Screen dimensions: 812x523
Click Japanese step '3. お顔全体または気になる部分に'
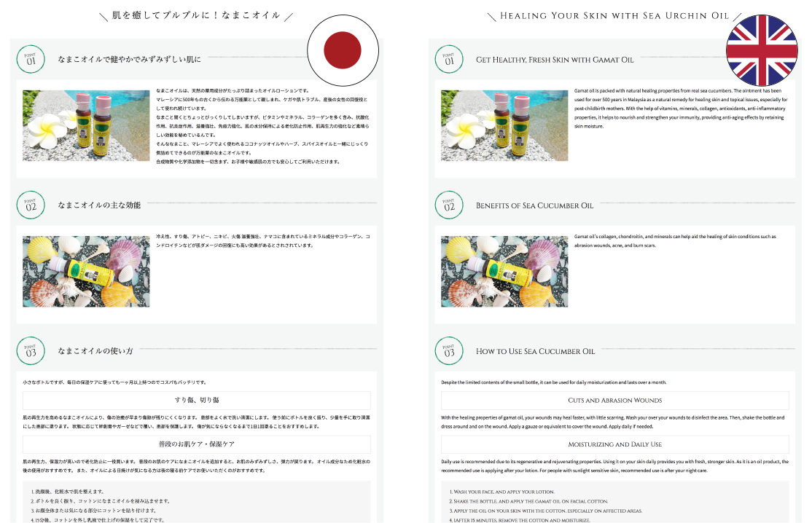(x=93, y=511)
